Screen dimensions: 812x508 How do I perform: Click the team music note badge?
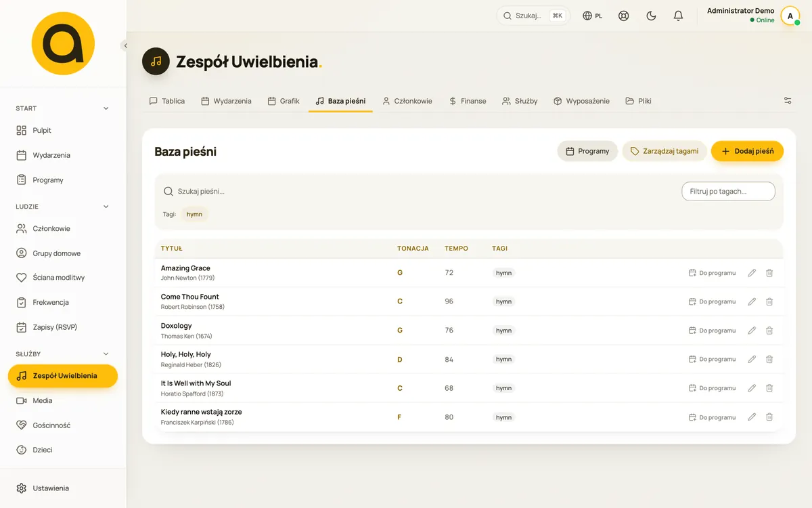coord(156,62)
